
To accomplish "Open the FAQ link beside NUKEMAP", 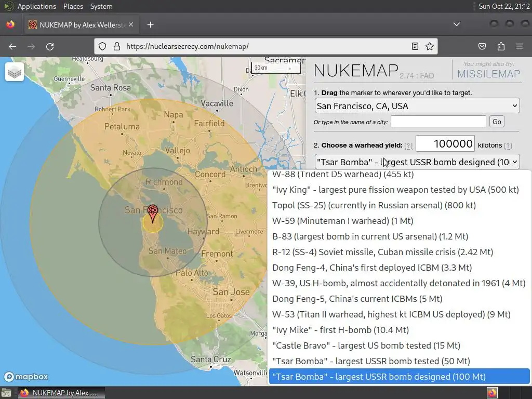I will click(x=426, y=76).
